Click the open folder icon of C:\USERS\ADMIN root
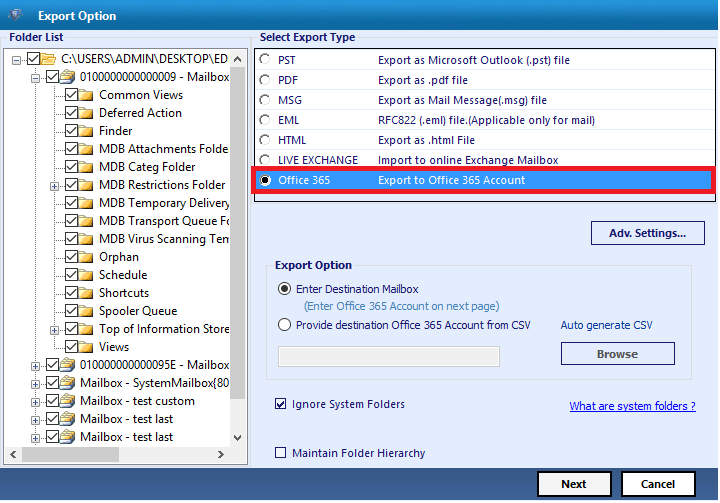 point(48,59)
